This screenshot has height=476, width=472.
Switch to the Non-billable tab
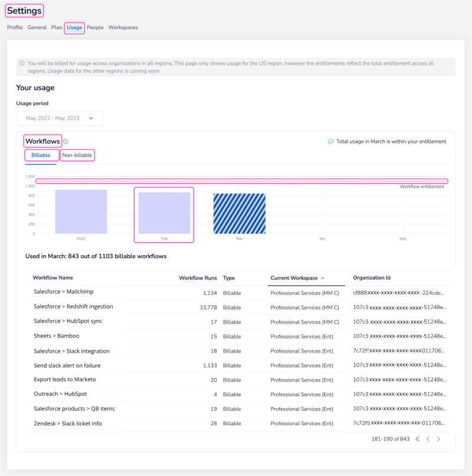click(77, 155)
